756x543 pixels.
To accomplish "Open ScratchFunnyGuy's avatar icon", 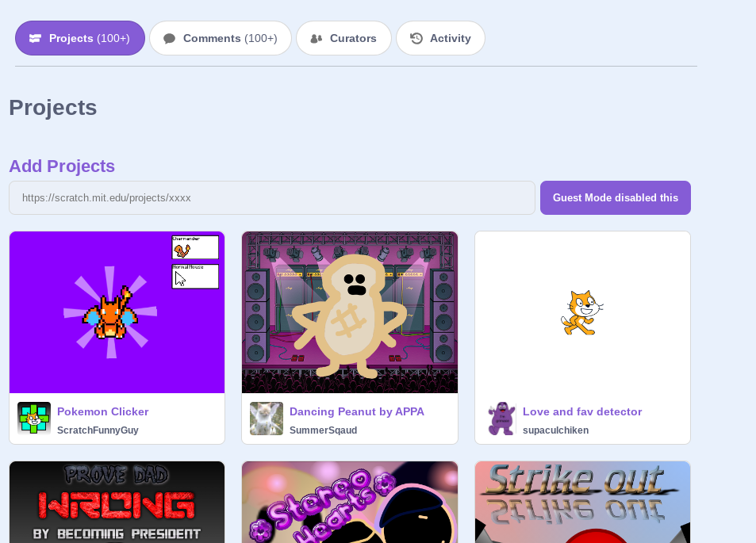I will (x=34, y=419).
